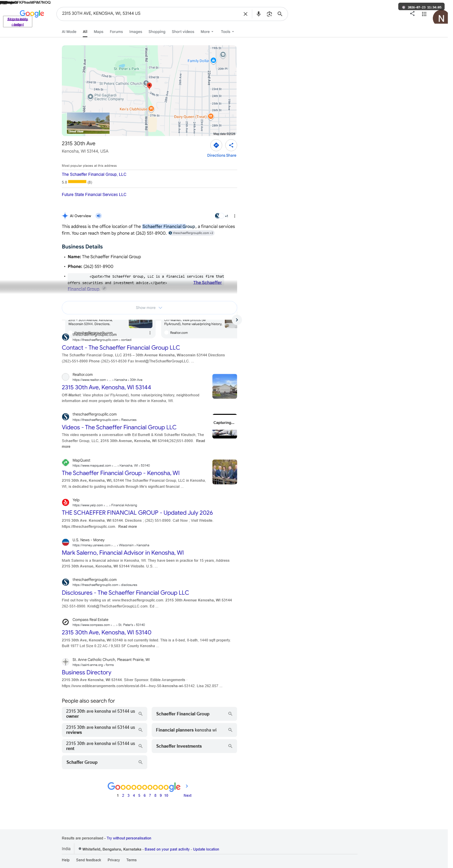Click the Phil Gagliardi Electric Company map marker

click(90, 97)
